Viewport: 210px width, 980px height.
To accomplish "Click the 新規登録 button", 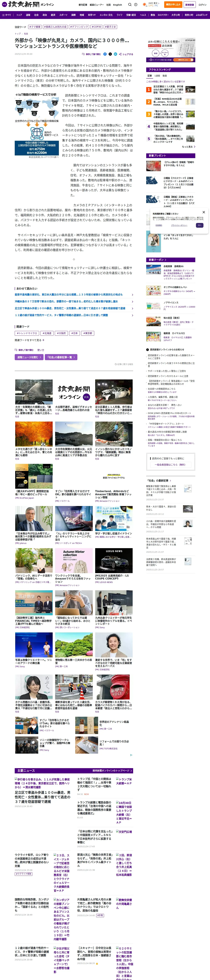I will click(189, 5).
